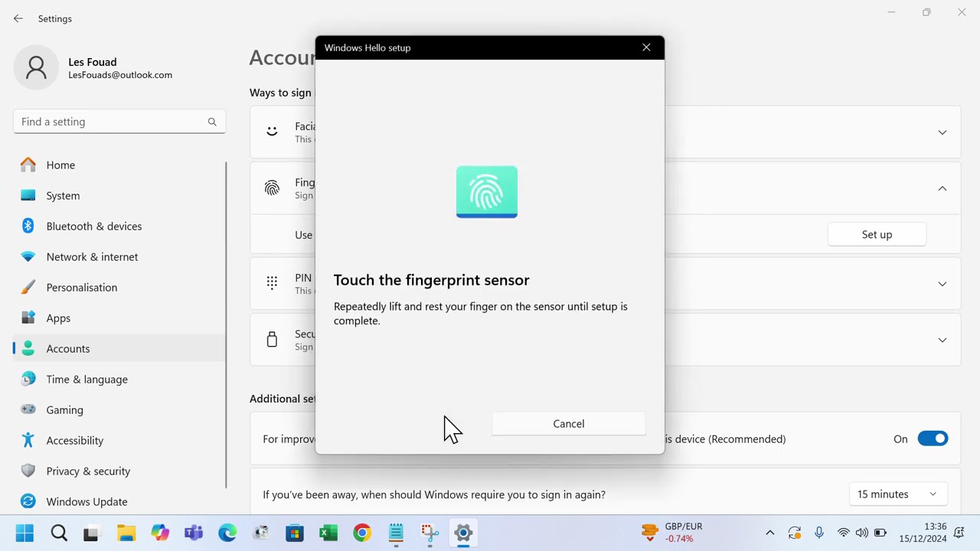Viewport: 980px width, 551px height.
Task: Open Privacy & security settings
Action: (x=119, y=471)
